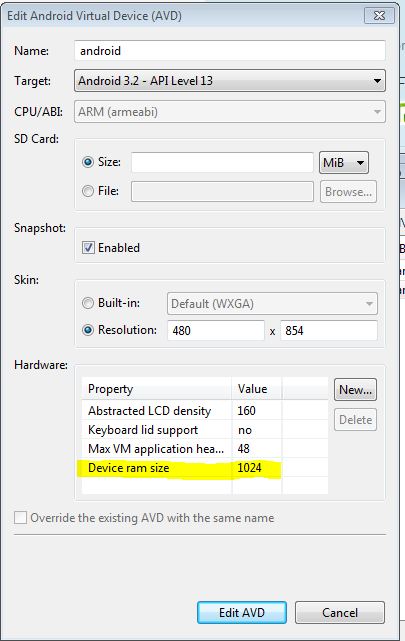Select the Built-in skin radio button
Viewport: 405px width, 641px height.
(88, 303)
